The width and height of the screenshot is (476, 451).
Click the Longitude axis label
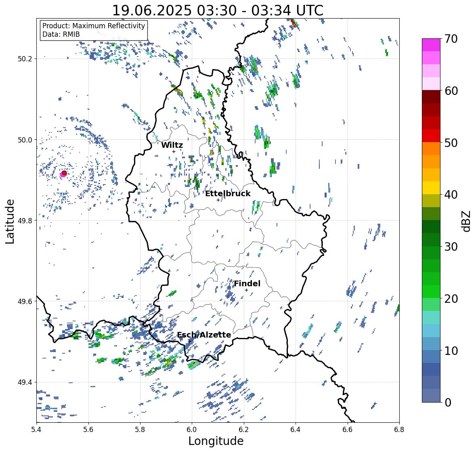coord(216,441)
